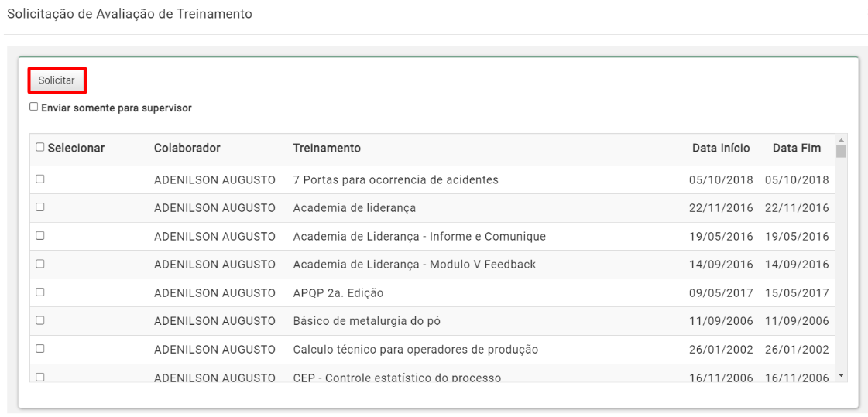Click the scrollbar up arrow
This screenshot has width=868, height=417.
(x=842, y=139)
